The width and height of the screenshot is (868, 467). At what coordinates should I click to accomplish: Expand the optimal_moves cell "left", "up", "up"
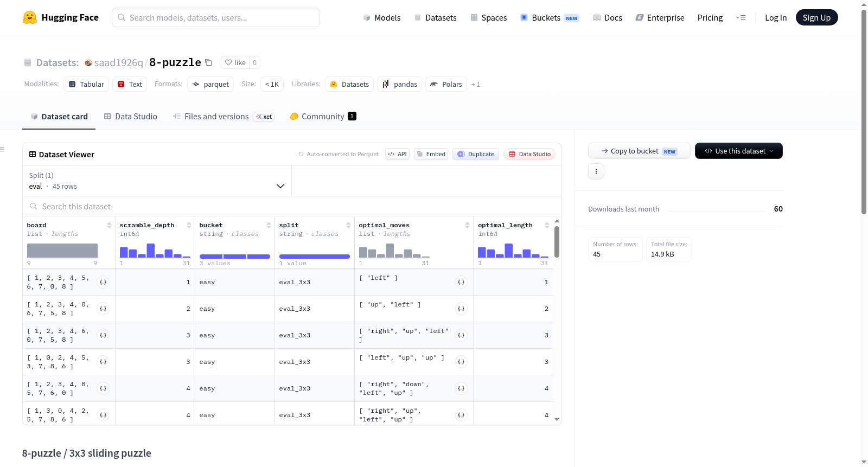pyautogui.click(x=461, y=362)
